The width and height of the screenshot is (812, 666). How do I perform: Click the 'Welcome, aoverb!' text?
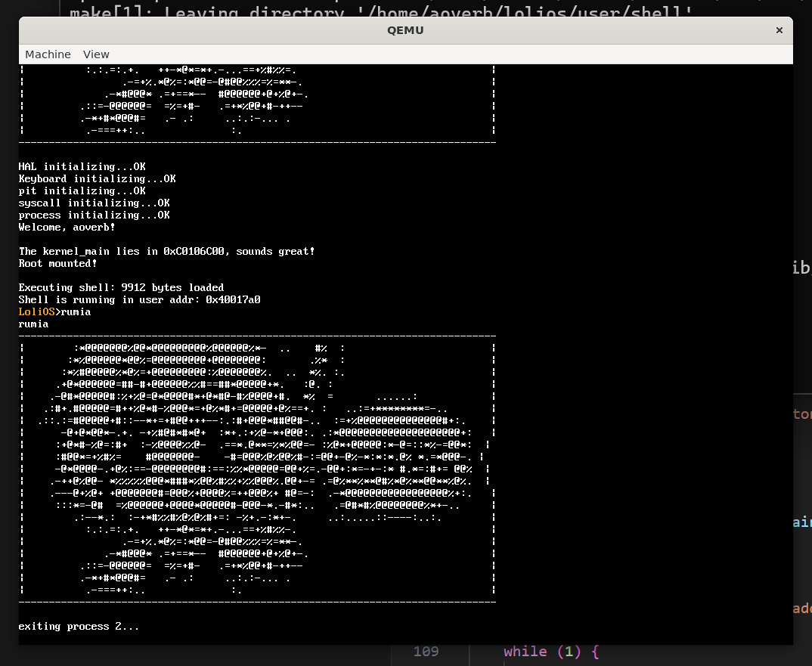(x=67, y=228)
